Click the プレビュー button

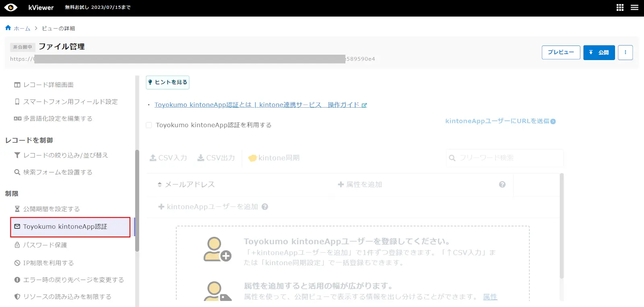pyautogui.click(x=561, y=52)
